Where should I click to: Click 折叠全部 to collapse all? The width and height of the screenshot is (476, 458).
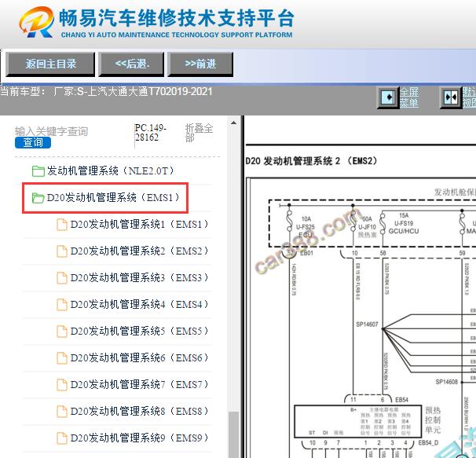[199, 133]
